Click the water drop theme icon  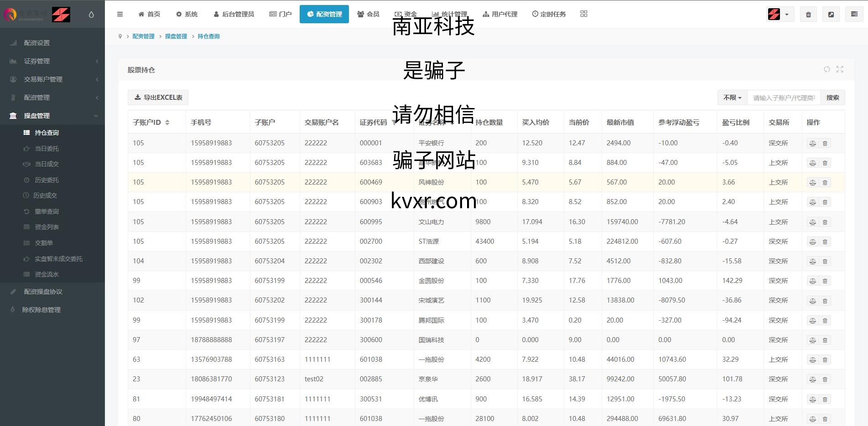(x=91, y=15)
